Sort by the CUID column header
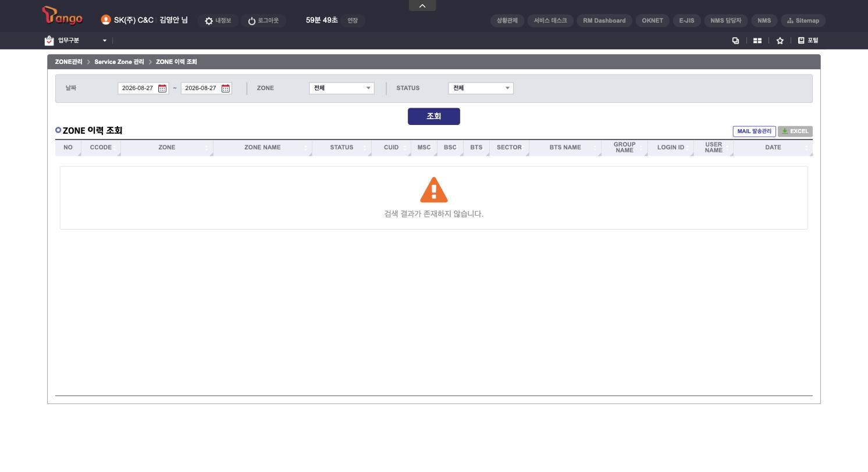Viewport: 868px width, 472px height. [x=392, y=148]
